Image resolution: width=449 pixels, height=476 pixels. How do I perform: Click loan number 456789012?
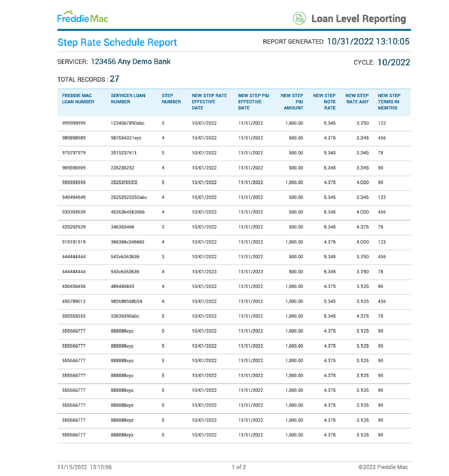[74, 301]
